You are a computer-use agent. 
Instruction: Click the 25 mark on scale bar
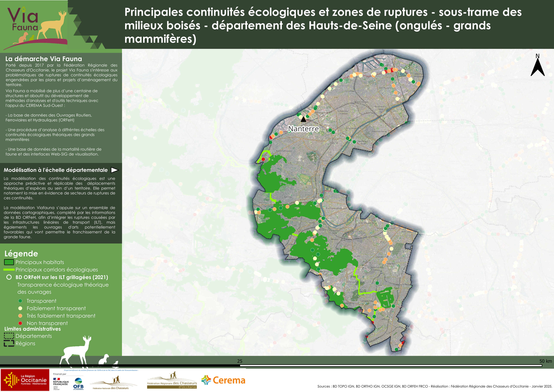[240, 361]
